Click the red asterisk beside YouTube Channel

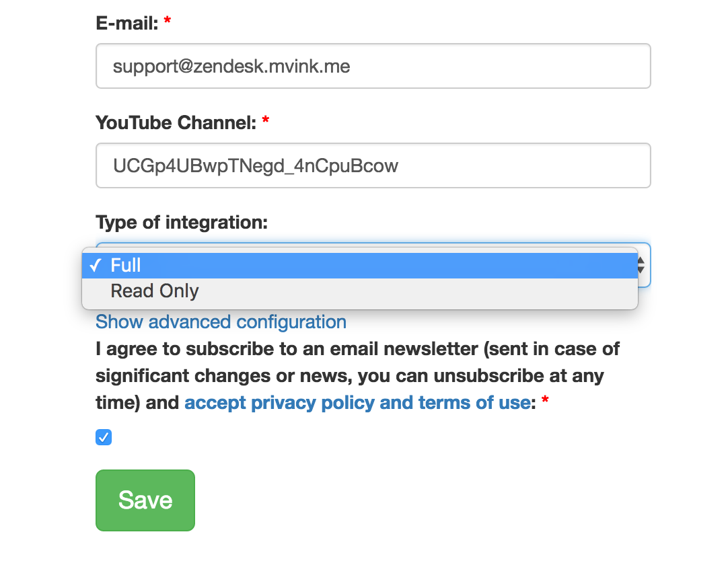[266, 121]
